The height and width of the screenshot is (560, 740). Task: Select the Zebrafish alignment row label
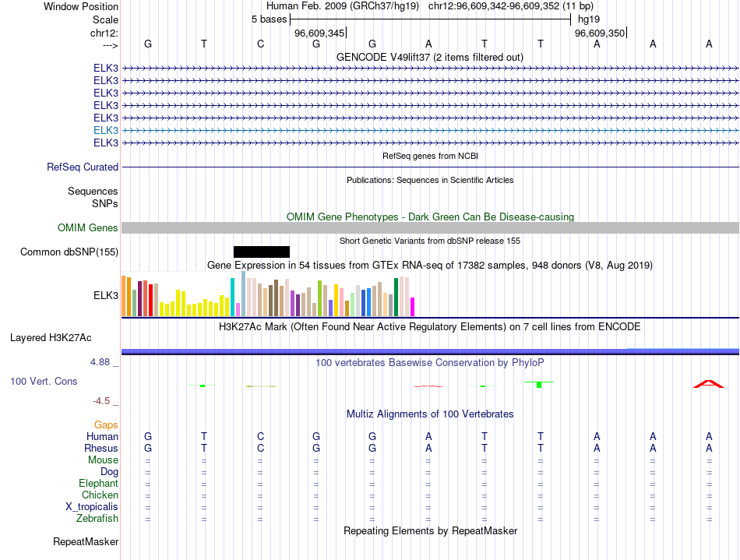point(97,519)
